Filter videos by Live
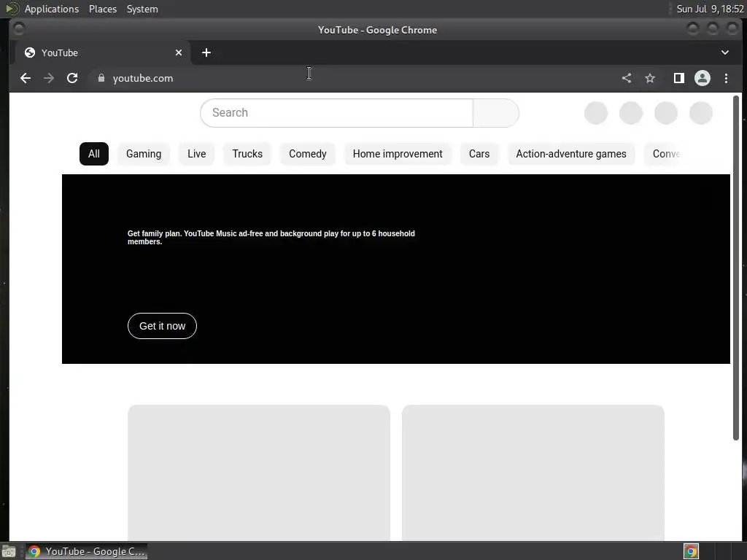The height and width of the screenshot is (560, 747). [x=197, y=154]
